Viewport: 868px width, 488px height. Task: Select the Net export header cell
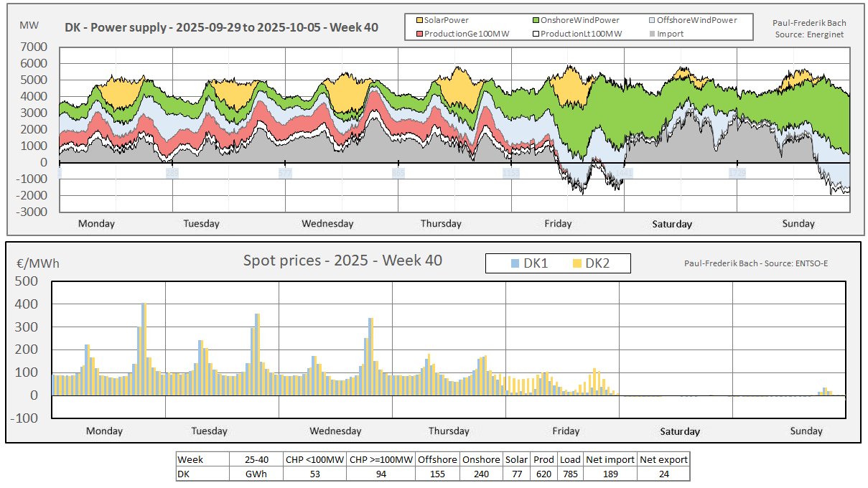click(x=663, y=460)
